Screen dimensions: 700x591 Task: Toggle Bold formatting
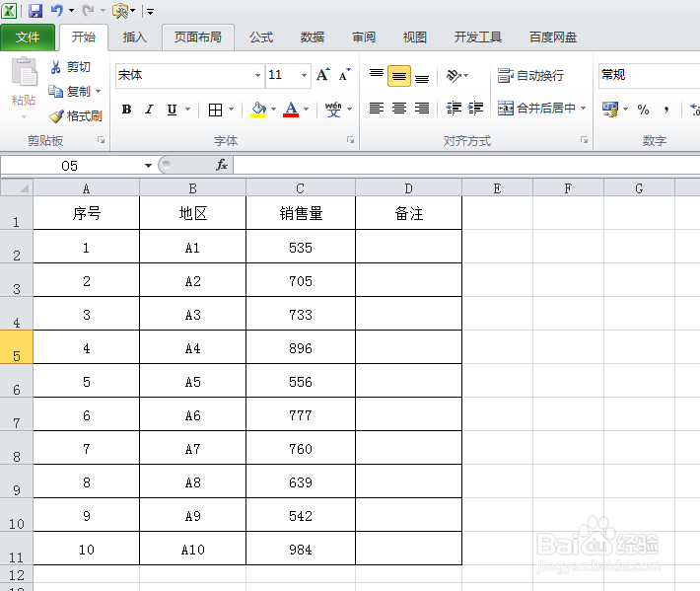coord(127,110)
